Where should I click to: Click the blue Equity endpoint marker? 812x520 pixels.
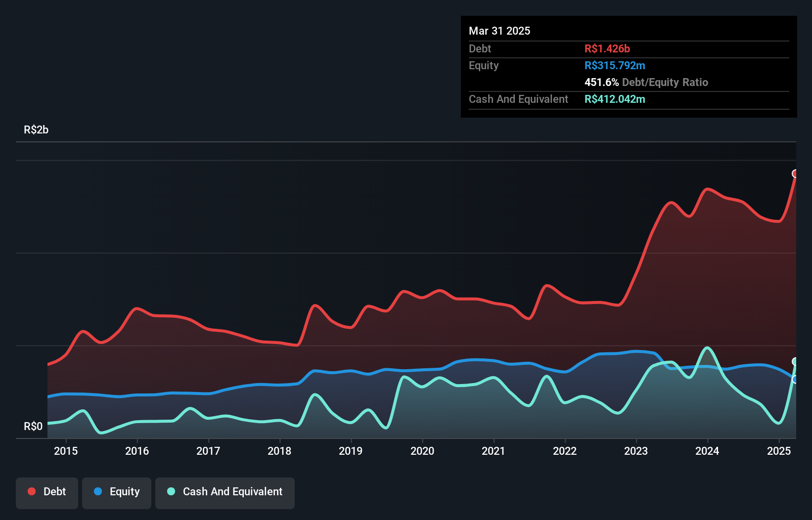(795, 379)
